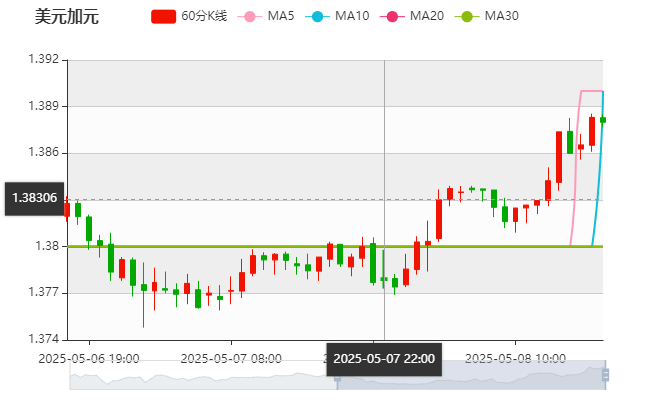The height and width of the screenshot is (400, 670).
Task: Click the horizontal green MA30 line
Action: [250, 246]
